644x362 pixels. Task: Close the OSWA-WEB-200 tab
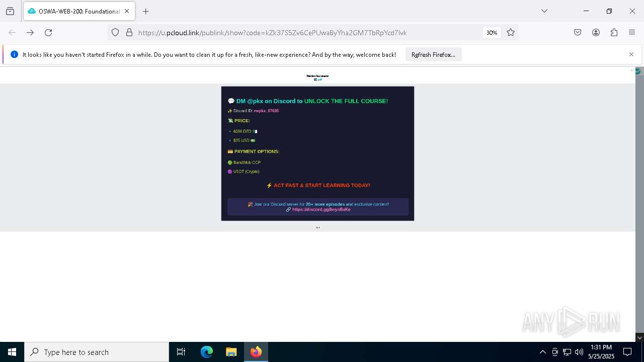click(127, 11)
